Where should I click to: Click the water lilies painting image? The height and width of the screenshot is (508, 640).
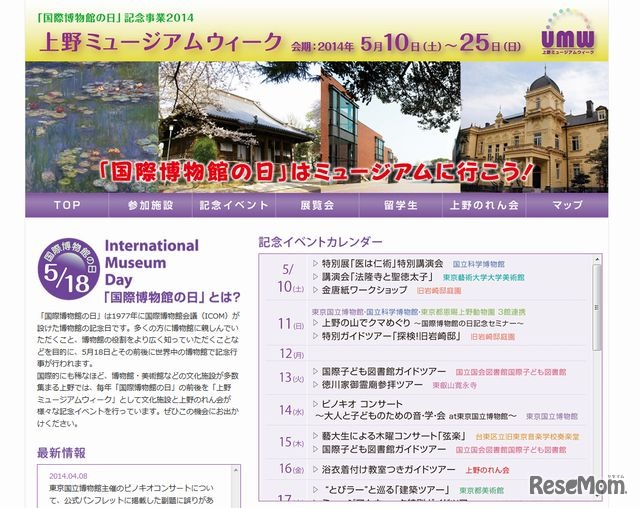point(92,126)
